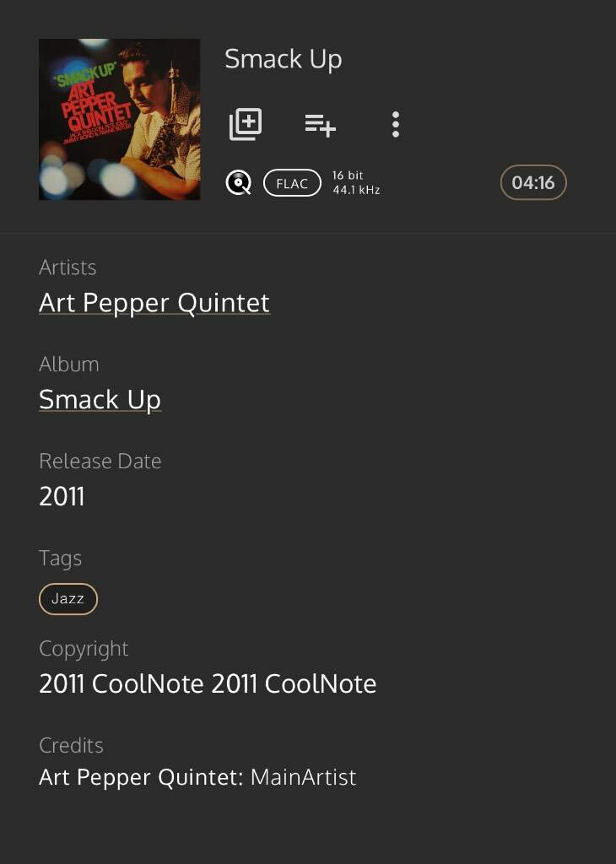
Task: Go to the underlined Smack Up album link
Action: (100, 399)
